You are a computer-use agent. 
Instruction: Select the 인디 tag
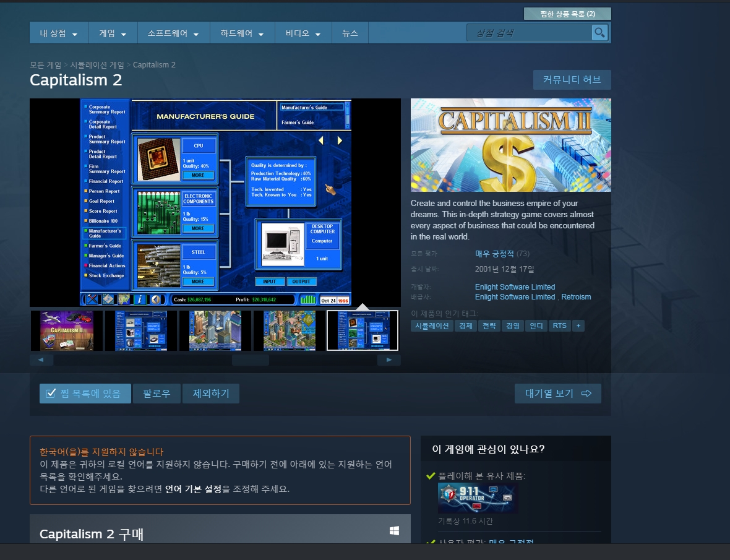[x=536, y=326]
